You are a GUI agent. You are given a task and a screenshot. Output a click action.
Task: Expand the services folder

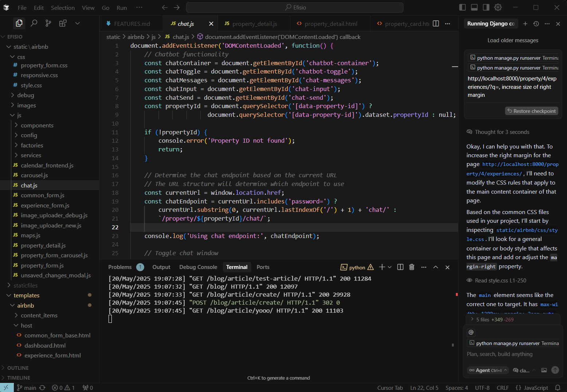coord(31,155)
